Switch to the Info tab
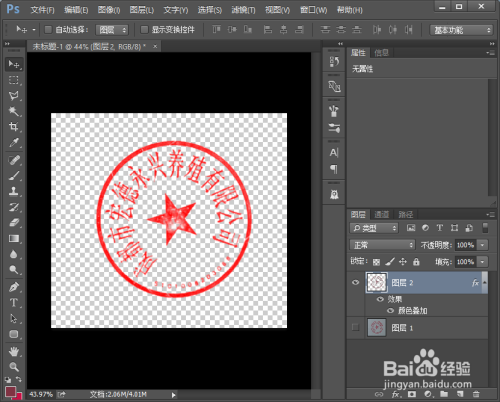This screenshot has height=402, width=500. tap(381, 53)
